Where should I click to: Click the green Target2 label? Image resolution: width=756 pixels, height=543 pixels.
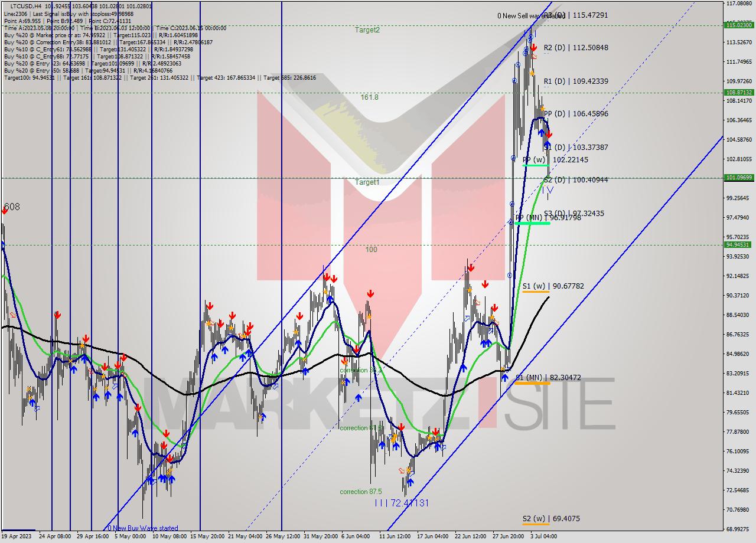coord(367,30)
